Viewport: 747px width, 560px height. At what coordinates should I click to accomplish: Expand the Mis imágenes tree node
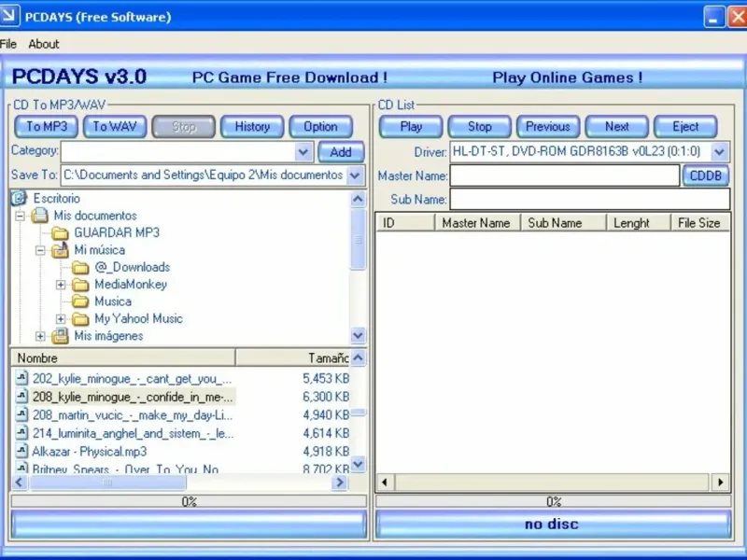tap(40, 336)
